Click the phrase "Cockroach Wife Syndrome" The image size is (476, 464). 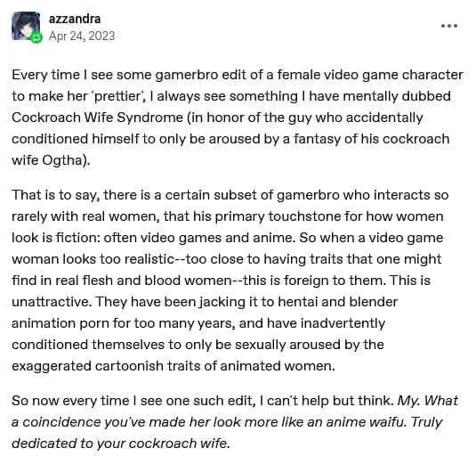pos(98,118)
